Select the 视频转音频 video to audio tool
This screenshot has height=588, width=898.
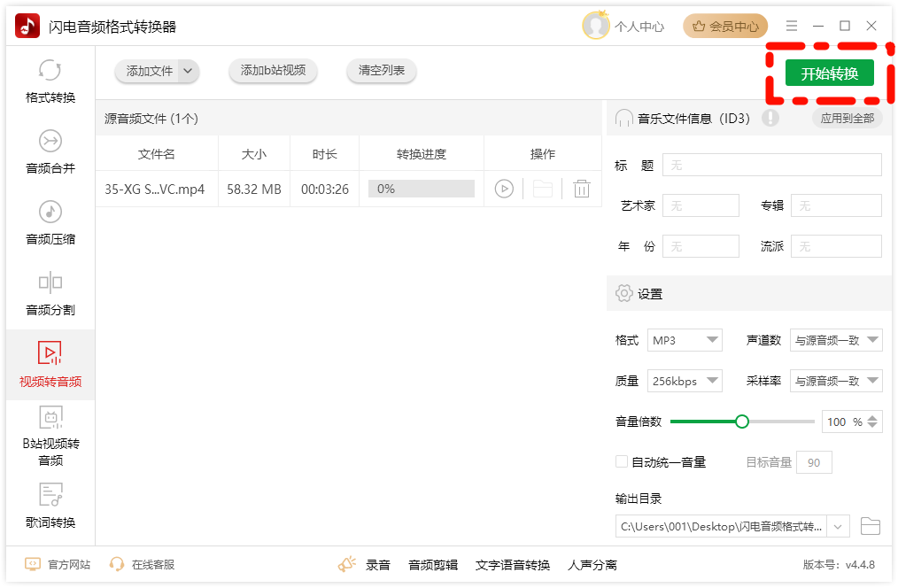[x=50, y=365]
